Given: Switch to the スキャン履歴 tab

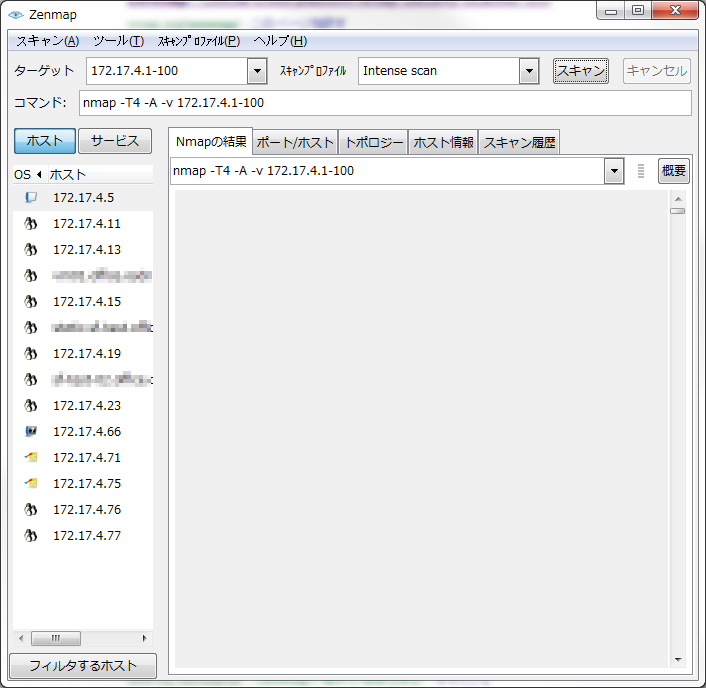Looking at the screenshot, I should click(519, 143).
